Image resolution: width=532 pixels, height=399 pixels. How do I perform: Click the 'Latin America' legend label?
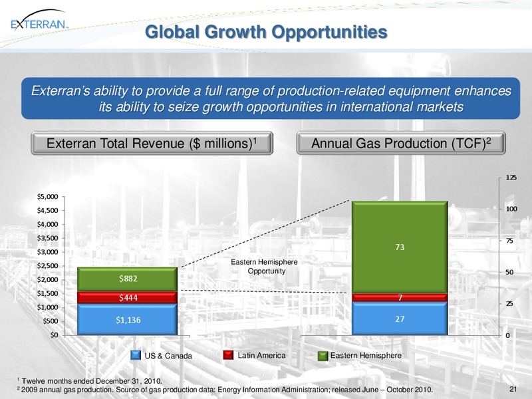click(261, 355)
